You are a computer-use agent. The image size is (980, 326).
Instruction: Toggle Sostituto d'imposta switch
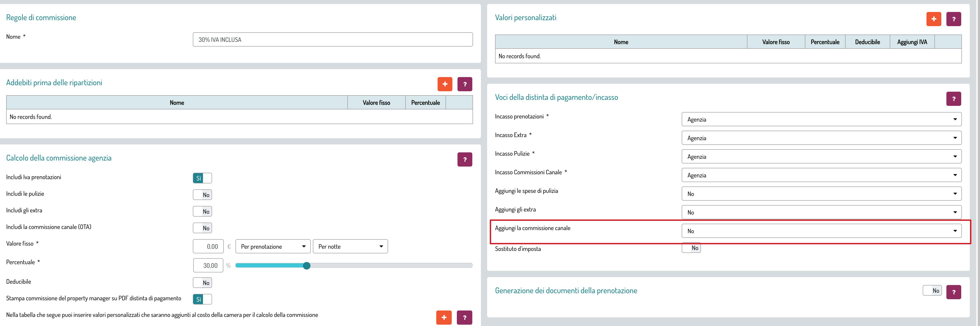[x=691, y=248]
